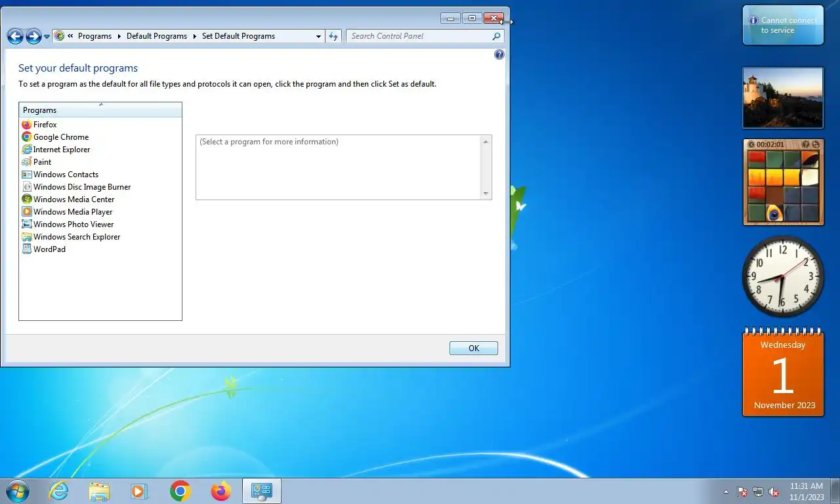840x504 pixels.
Task: Click Set Default Programs breadcrumb
Action: [x=238, y=36]
